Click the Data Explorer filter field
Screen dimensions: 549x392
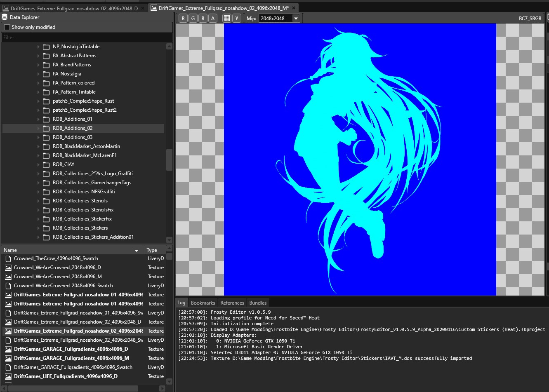(87, 38)
